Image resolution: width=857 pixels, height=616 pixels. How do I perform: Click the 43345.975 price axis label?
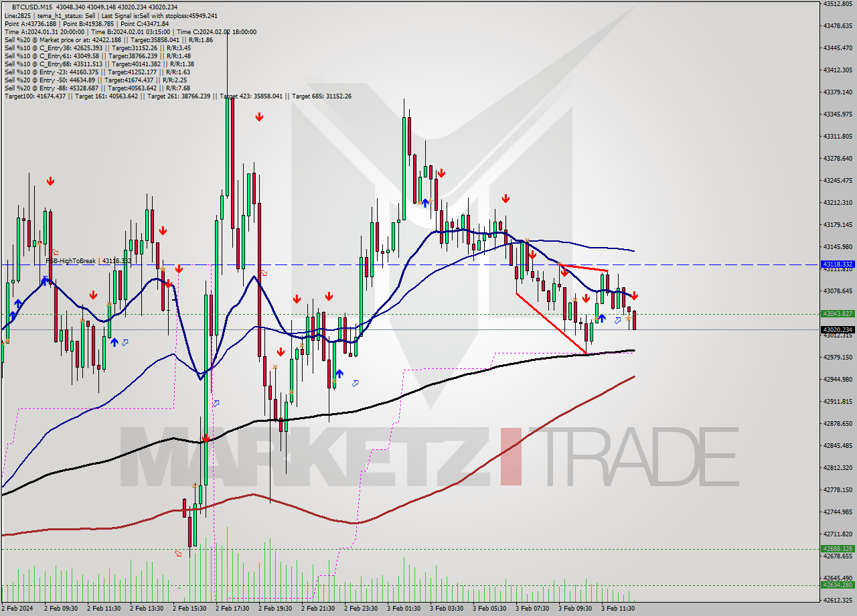pos(838,114)
